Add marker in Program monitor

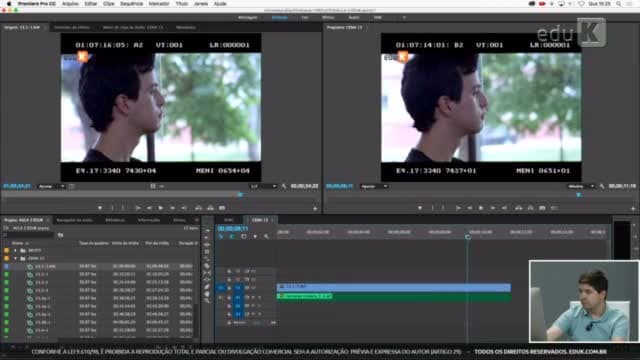click(x=420, y=208)
